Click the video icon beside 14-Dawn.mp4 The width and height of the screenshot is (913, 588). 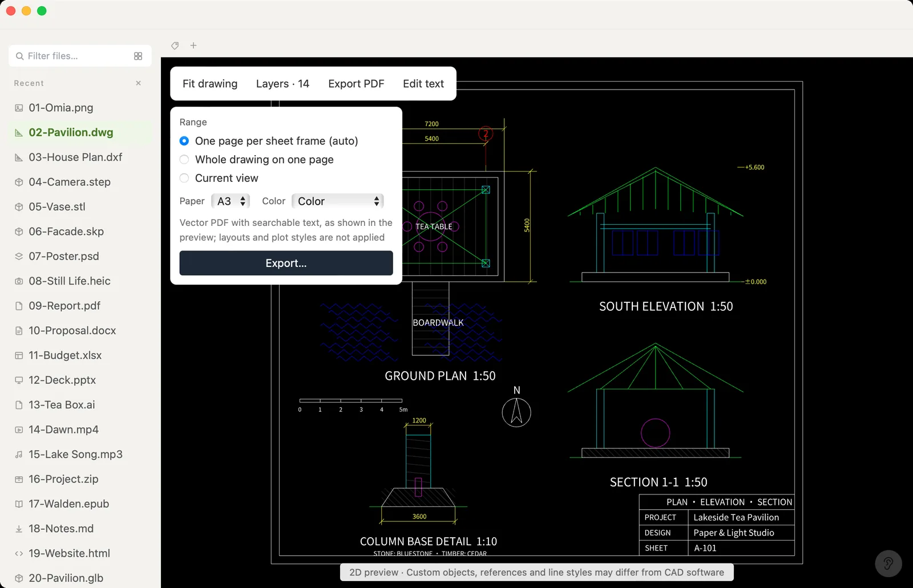[x=19, y=429]
